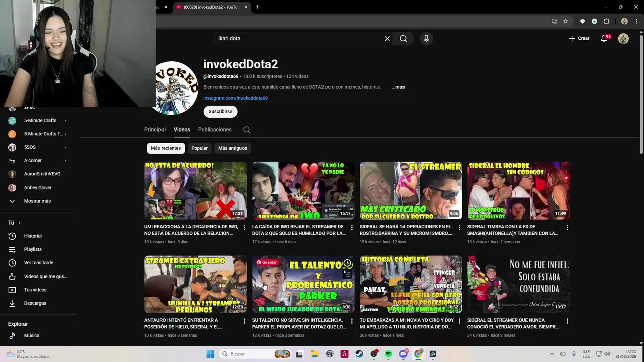The width and height of the screenshot is (644, 362).
Task: Open the Chrome extensions puzzle icon
Action: pyautogui.click(x=606, y=21)
